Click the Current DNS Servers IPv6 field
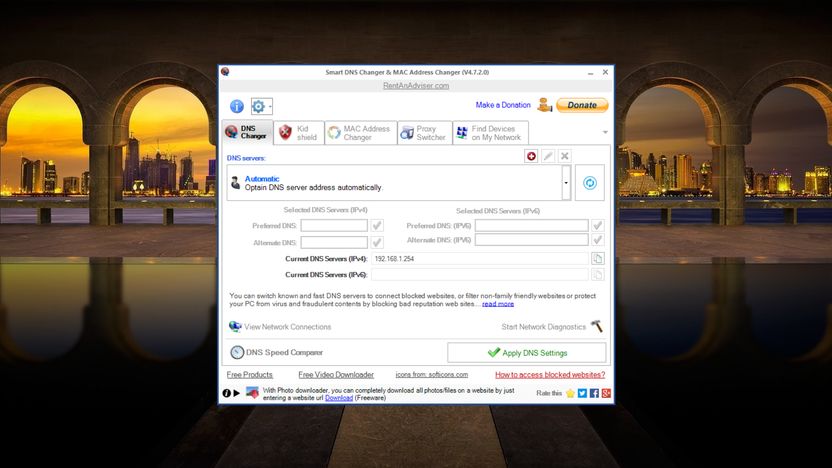 (x=480, y=274)
